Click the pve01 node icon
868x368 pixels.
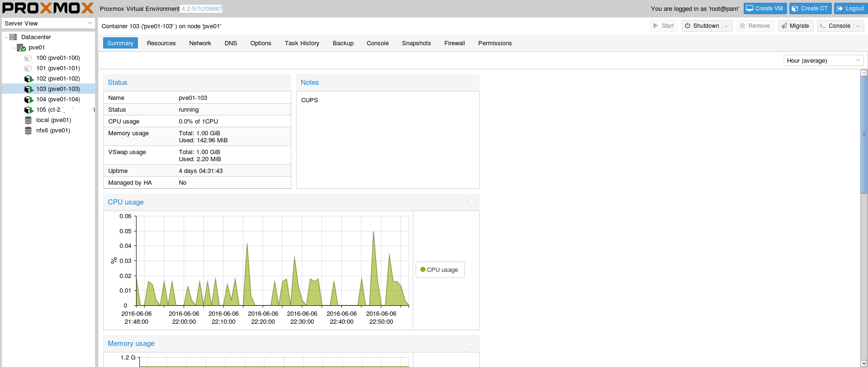coord(21,48)
